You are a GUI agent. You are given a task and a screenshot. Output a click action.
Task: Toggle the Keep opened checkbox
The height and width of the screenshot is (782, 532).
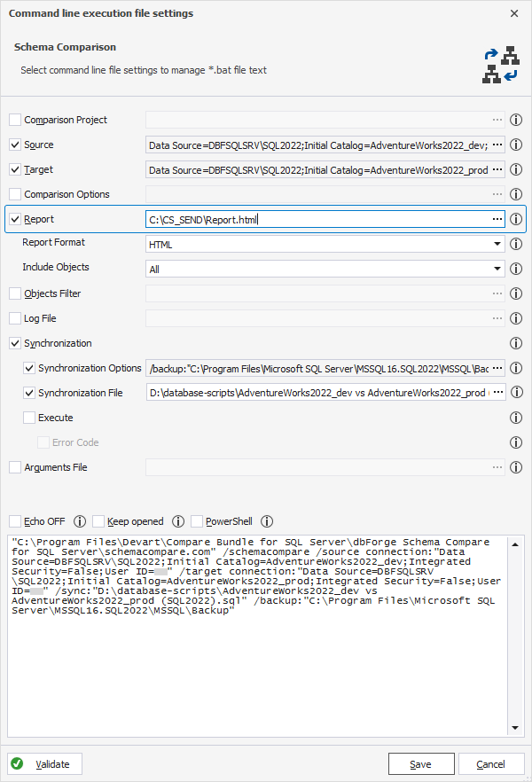point(98,521)
